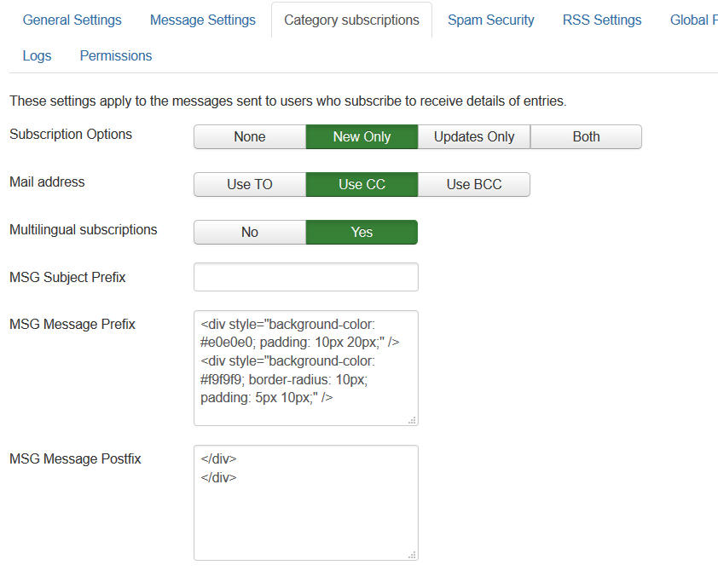The image size is (718, 588).
Task: Select Use TO for mail address
Action: pyautogui.click(x=250, y=185)
